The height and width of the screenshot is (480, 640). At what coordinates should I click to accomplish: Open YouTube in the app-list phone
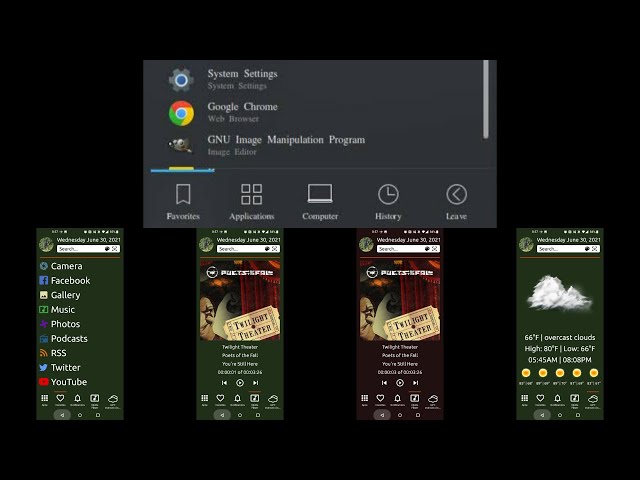pyautogui.click(x=63, y=382)
